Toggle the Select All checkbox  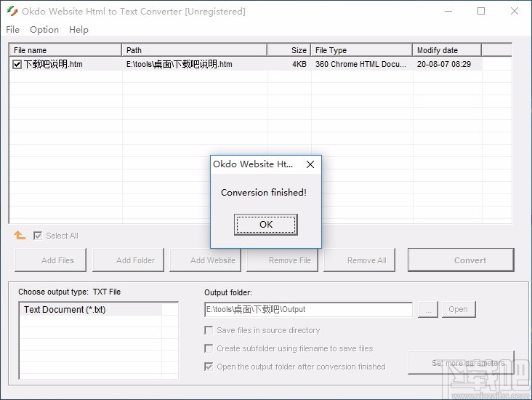pyautogui.click(x=38, y=236)
